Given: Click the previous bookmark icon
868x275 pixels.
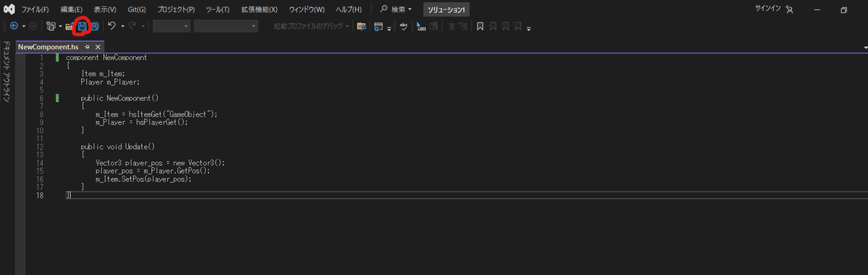Looking at the screenshot, I should pyautogui.click(x=493, y=27).
